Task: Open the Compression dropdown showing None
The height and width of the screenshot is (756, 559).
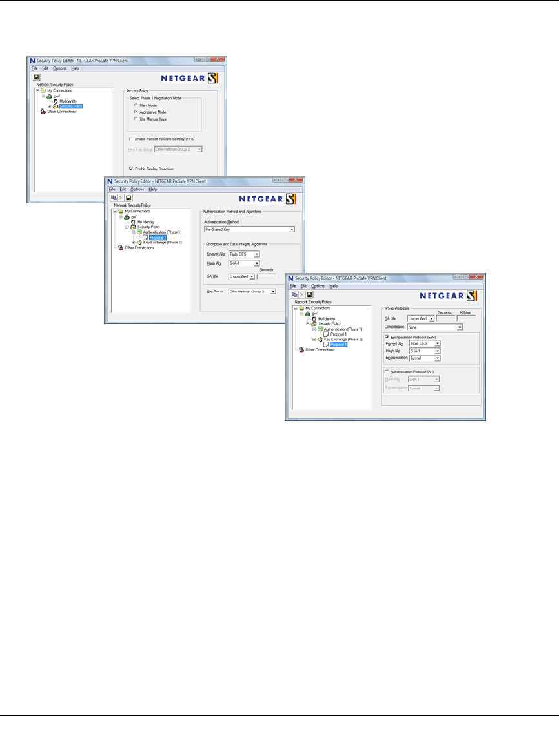Action: click(x=434, y=327)
